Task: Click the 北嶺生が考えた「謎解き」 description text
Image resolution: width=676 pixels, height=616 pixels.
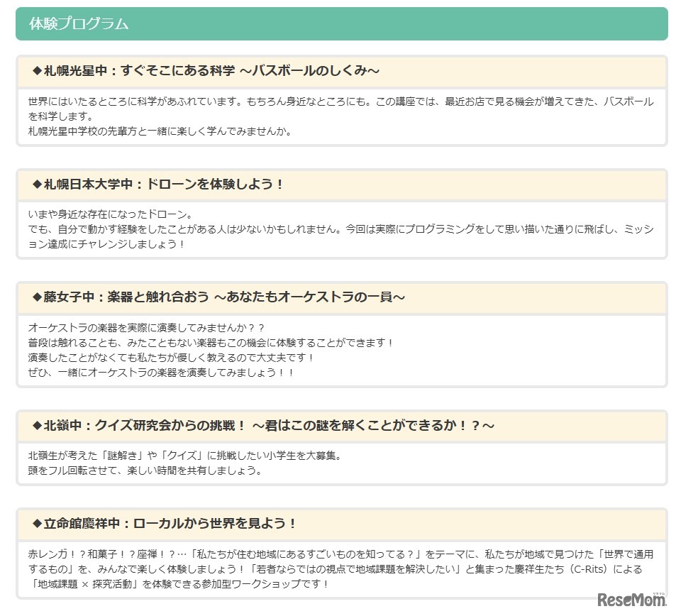Action: click(x=185, y=456)
